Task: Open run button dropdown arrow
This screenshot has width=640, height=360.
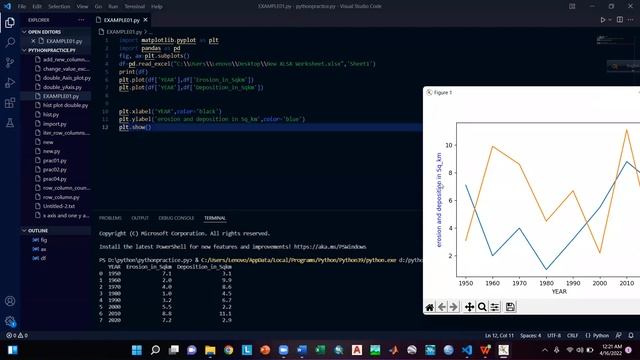Action: [x=610, y=20]
